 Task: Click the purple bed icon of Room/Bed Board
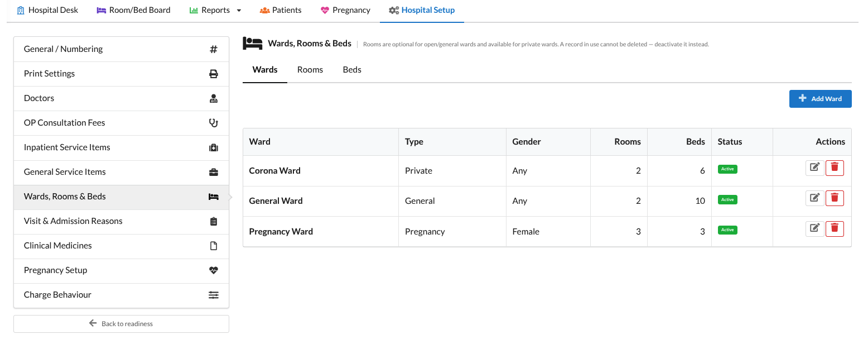point(101,10)
